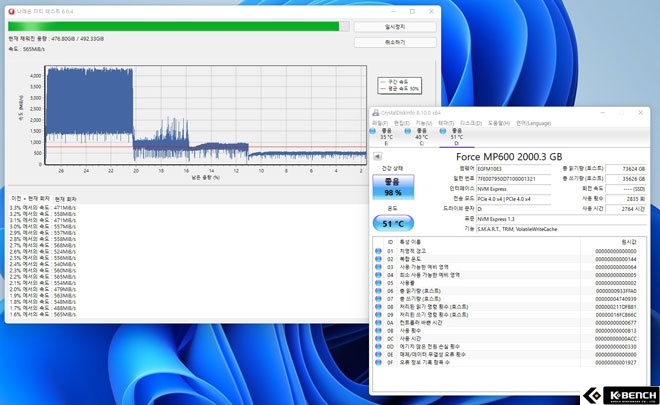
Task: Click the interface field NVM Express
Action: click(514, 189)
